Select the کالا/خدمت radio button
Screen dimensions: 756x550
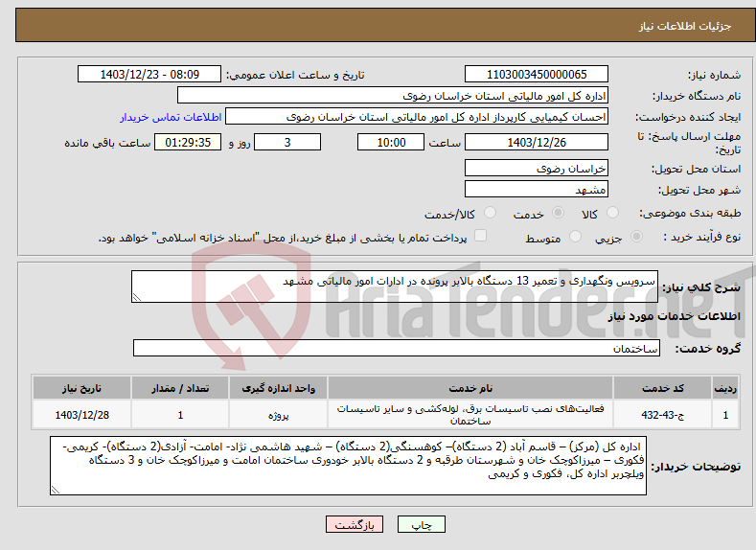pyautogui.click(x=490, y=213)
